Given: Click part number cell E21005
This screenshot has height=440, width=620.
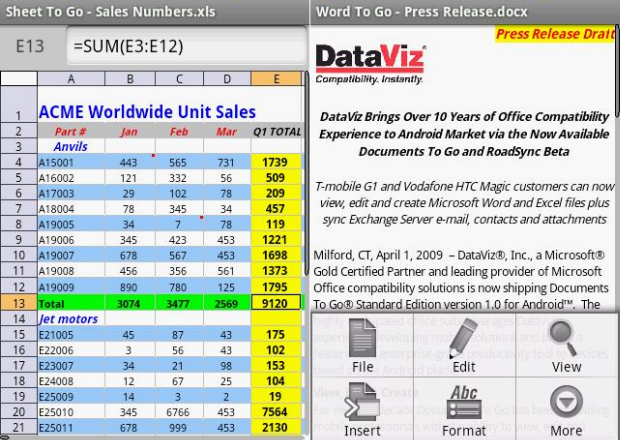Looking at the screenshot, I should pos(71,335).
